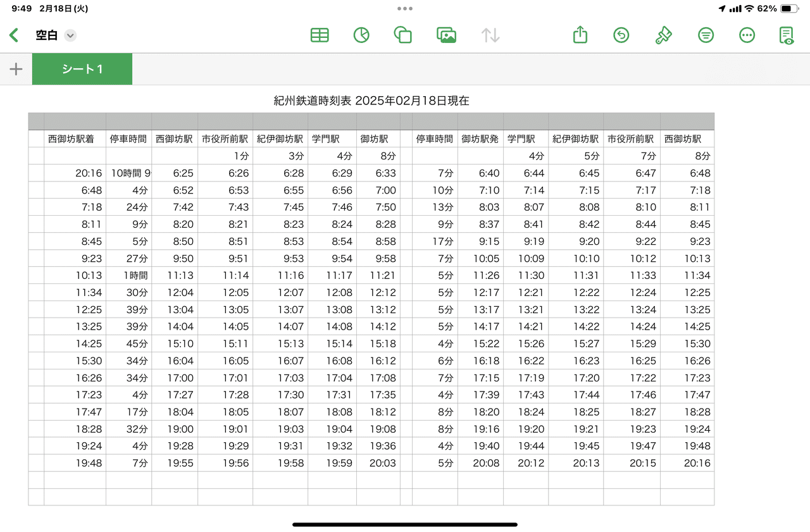Open the multitasking dots menu

point(405,9)
